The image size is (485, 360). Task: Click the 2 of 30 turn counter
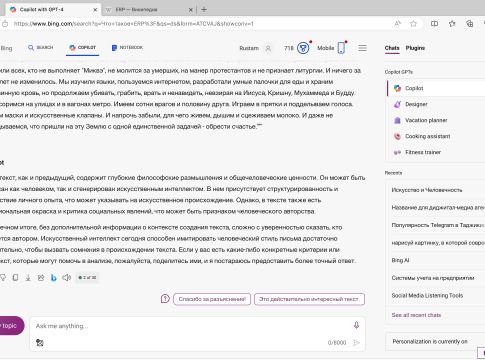click(87, 277)
